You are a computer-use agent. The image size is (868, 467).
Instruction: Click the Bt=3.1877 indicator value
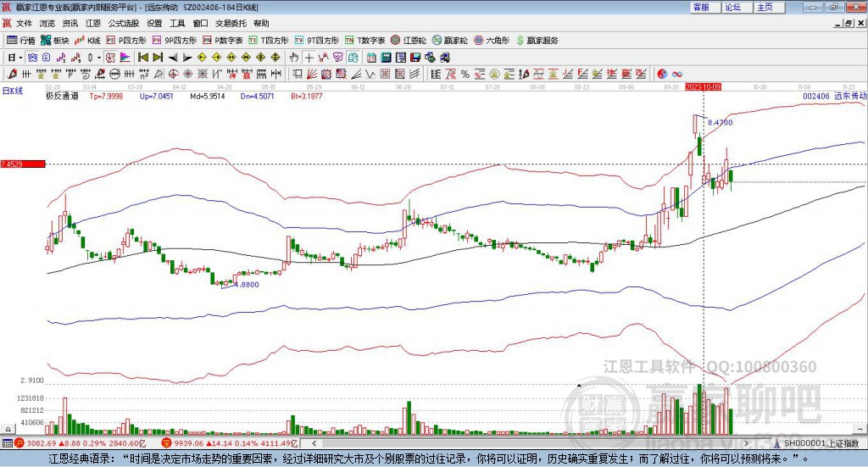point(307,97)
